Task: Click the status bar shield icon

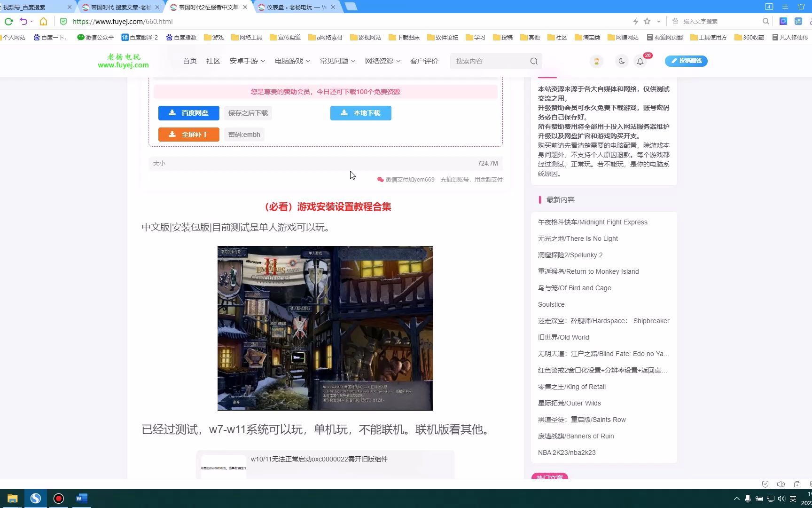Action: click(x=765, y=484)
